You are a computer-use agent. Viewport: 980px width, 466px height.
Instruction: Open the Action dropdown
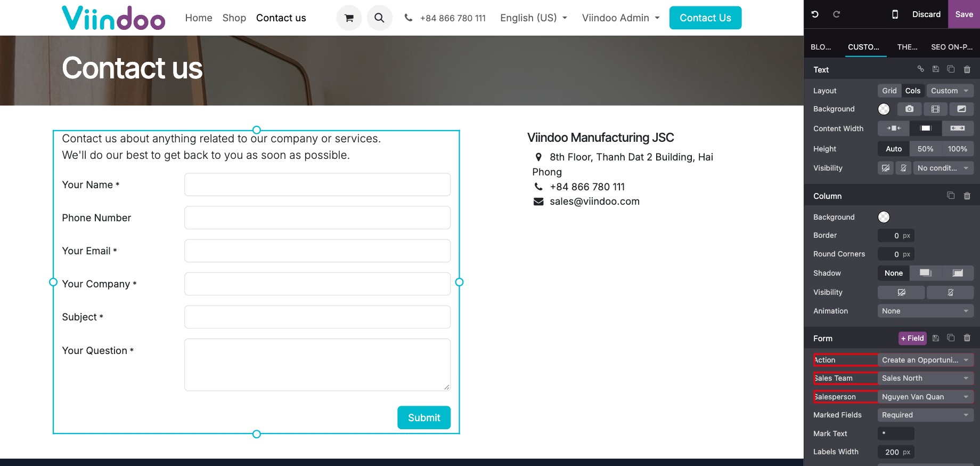click(x=926, y=360)
